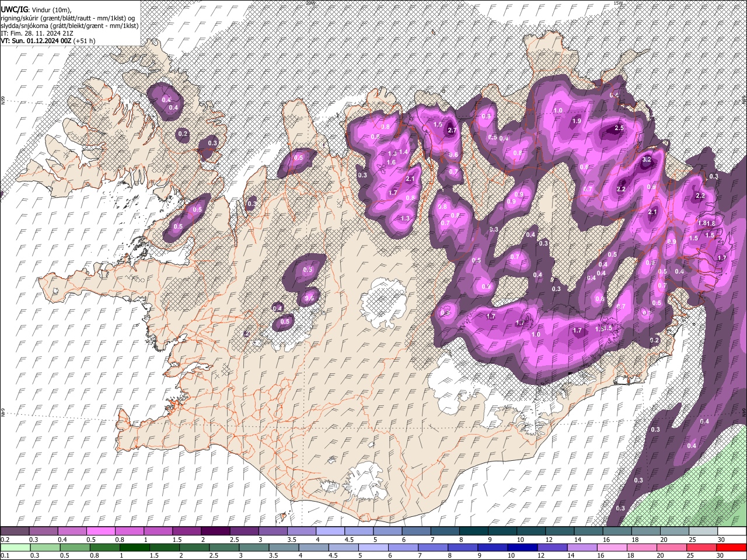The width and height of the screenshot is (747, 560).
Task: Click the 2.5 value on the map
Action: point(619,128)
